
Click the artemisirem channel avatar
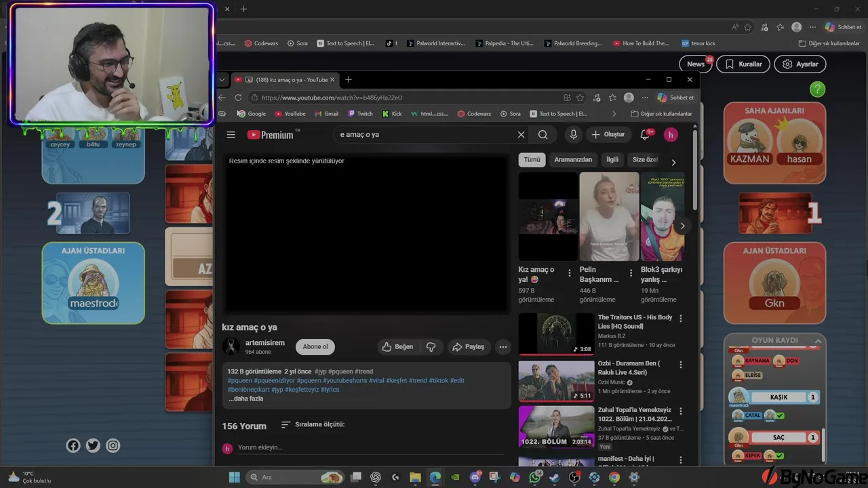(x=231, y=346)
